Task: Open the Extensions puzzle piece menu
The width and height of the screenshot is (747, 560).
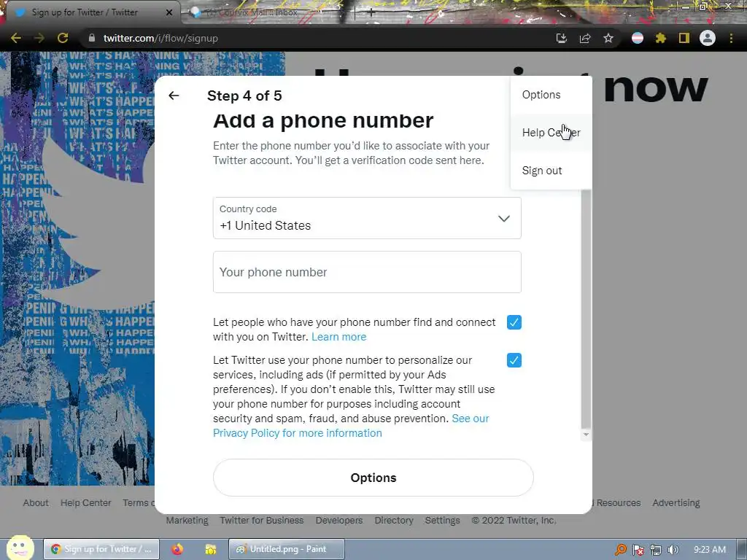Action: (x=661, y=38)
